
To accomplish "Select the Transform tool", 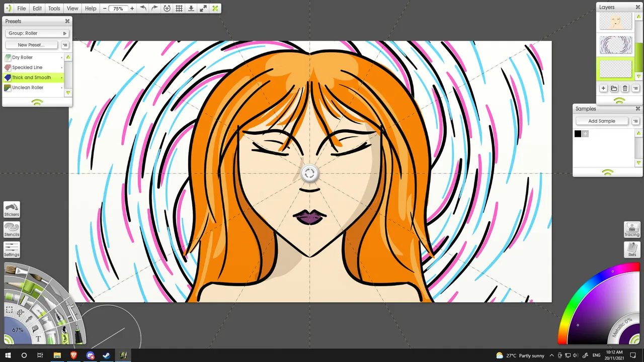I will click(20, 313).
